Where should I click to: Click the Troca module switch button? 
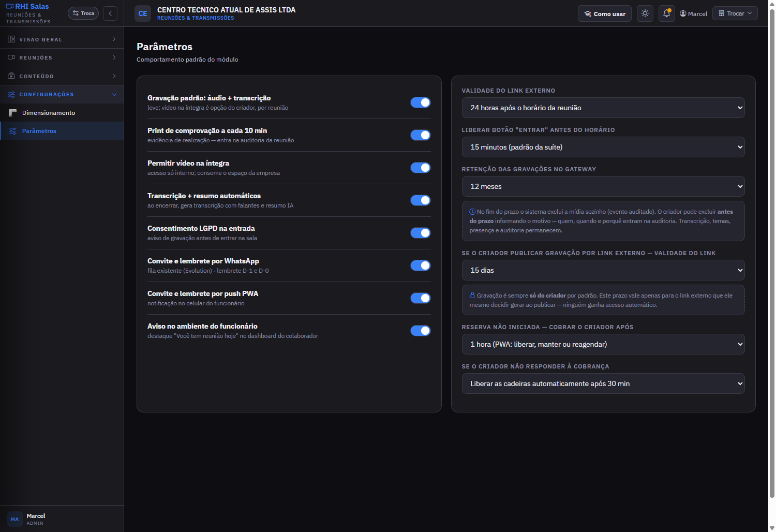click(x=83, y=13)
